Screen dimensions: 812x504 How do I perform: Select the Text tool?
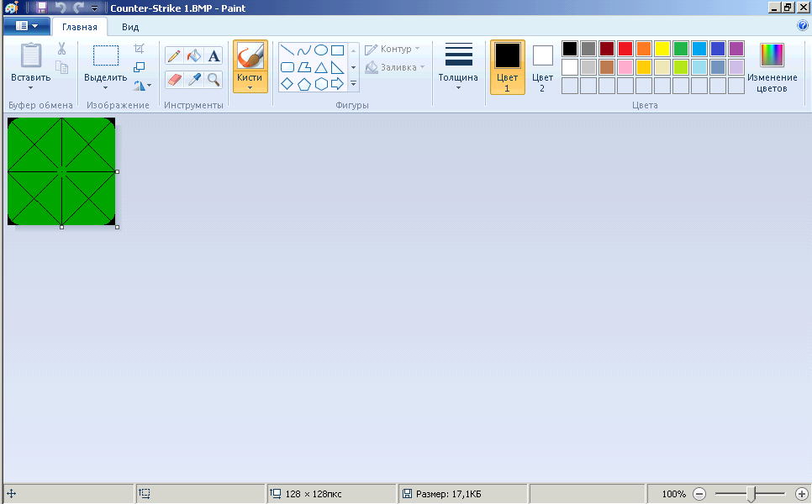click(x=214, y=56)
